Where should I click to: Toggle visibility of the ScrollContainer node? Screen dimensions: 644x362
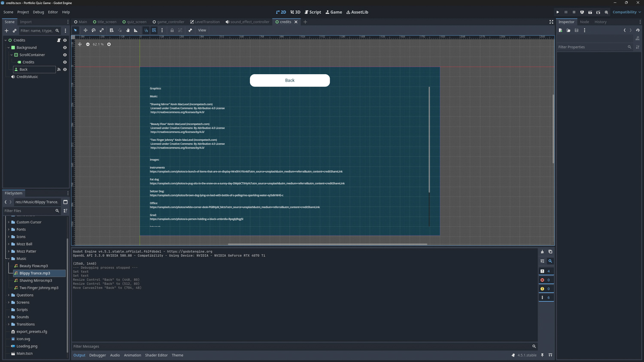[x=65, y=55]
